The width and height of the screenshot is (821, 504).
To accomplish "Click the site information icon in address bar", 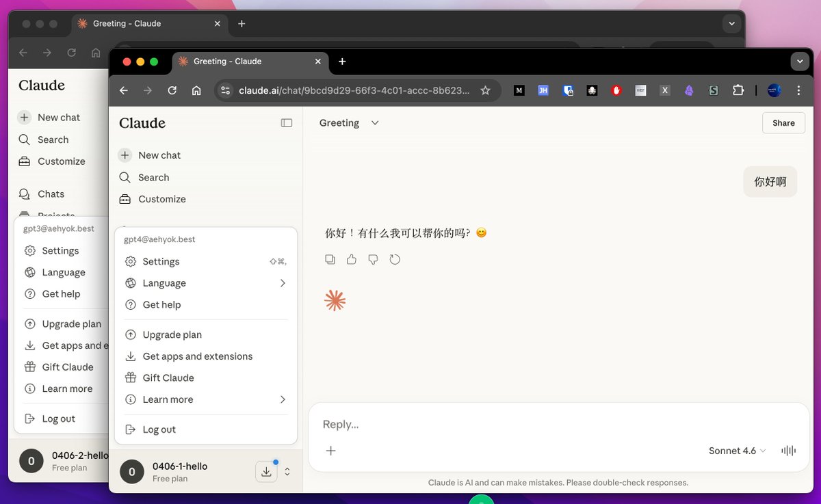I will coord(225,90).
